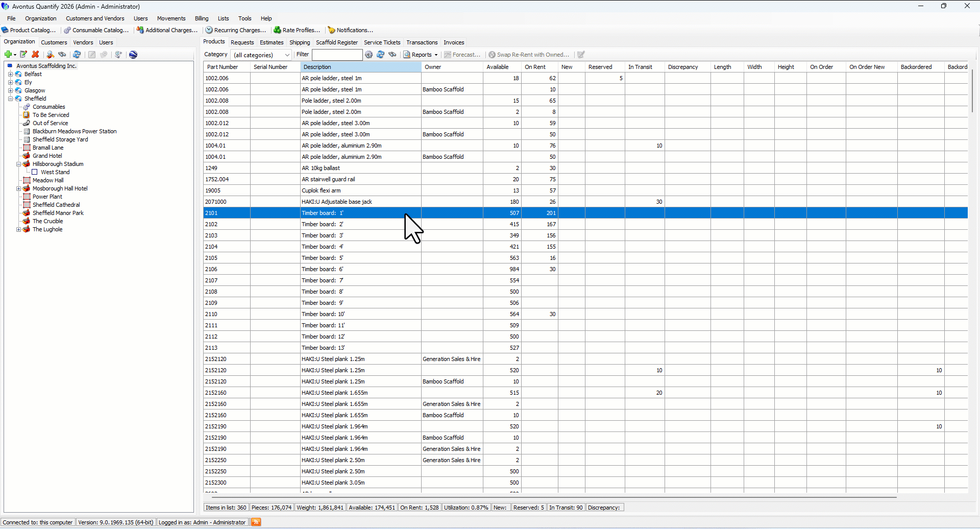Screen dimensions: 980x529
Task: Open the Billing menu
Action: point(202,18)
